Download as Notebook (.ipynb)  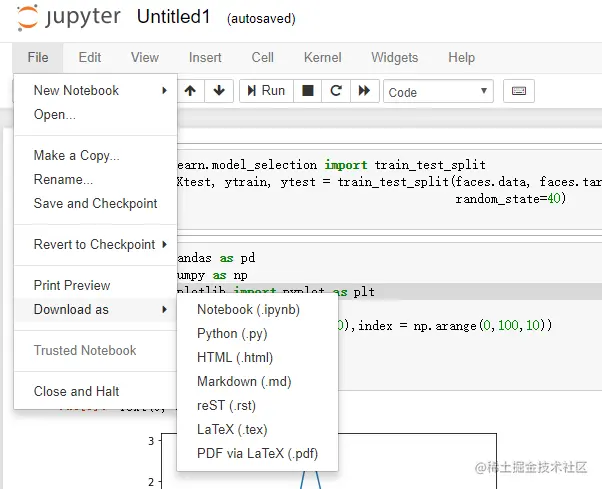click(257, 309)
